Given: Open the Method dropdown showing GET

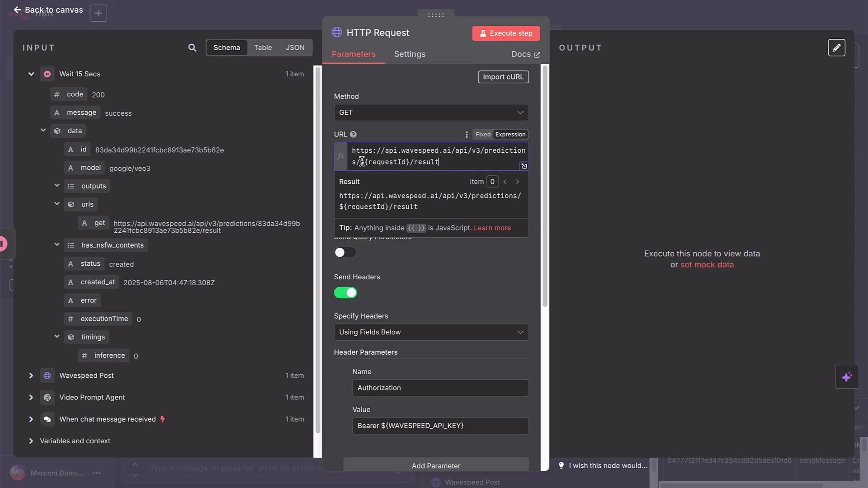Looking at the screenshot, I should pos(431,113).
